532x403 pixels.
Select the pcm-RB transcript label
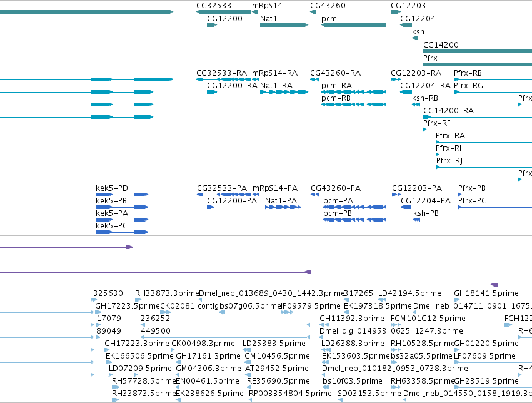pos(336,98)
